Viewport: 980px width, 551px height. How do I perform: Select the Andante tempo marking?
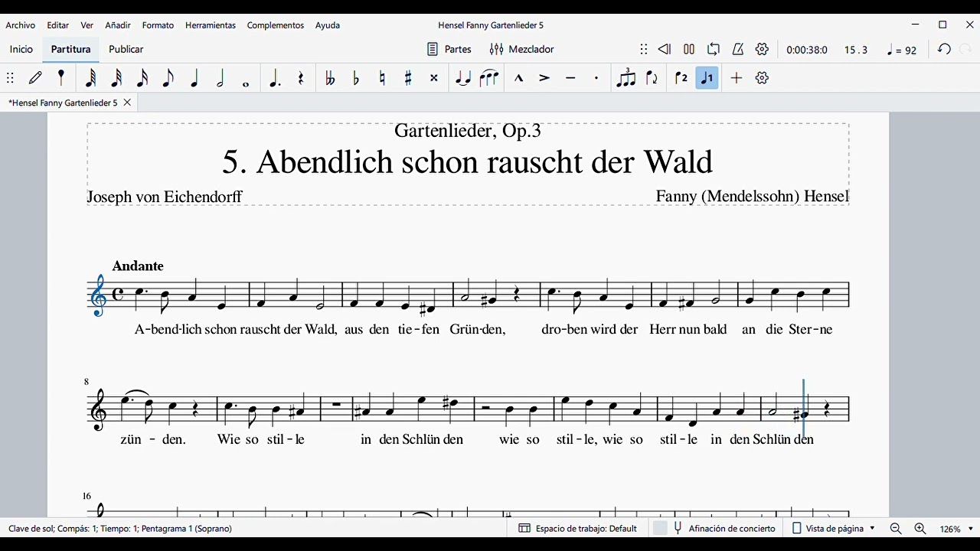point(138,266)
